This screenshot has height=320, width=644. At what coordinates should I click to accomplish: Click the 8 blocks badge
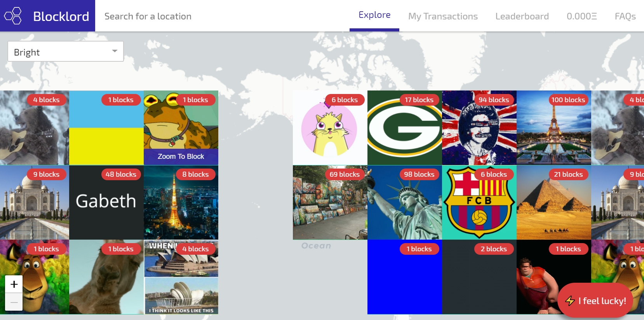click(195, 174)
